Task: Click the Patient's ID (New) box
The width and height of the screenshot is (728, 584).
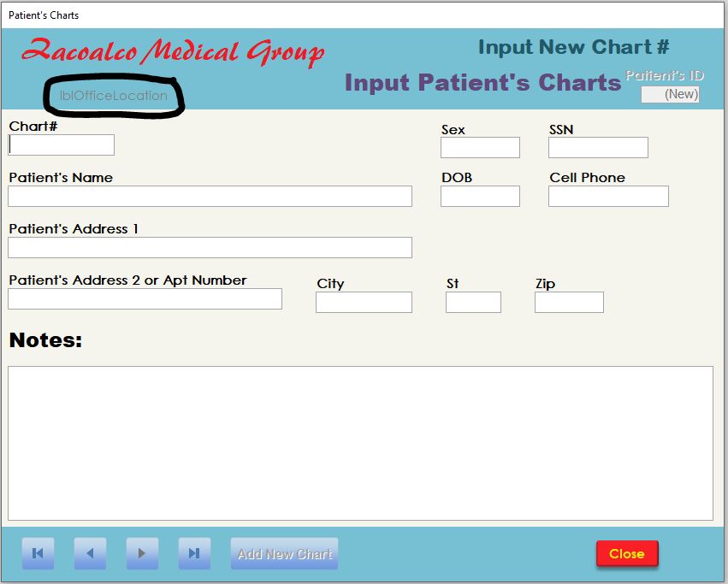Action: point(670,94)
